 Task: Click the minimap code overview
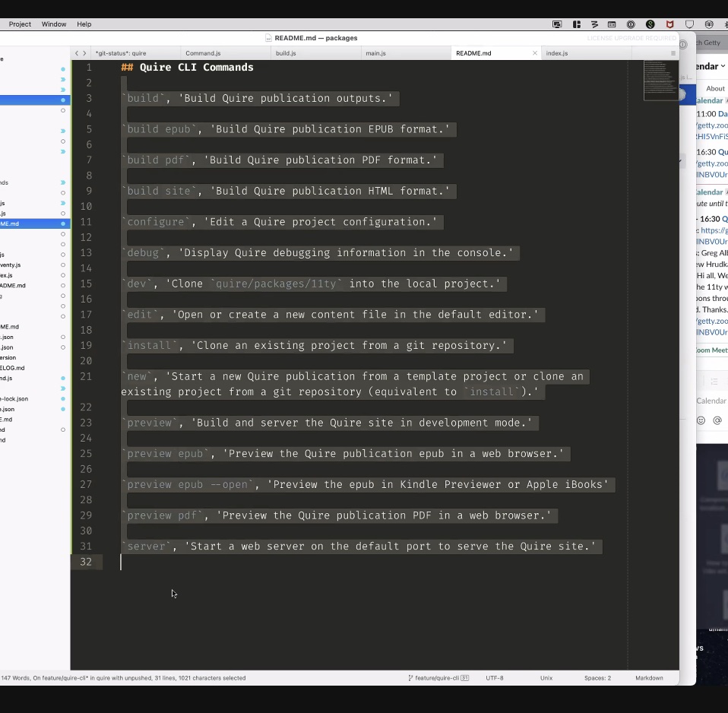click(x=660, y=81)
